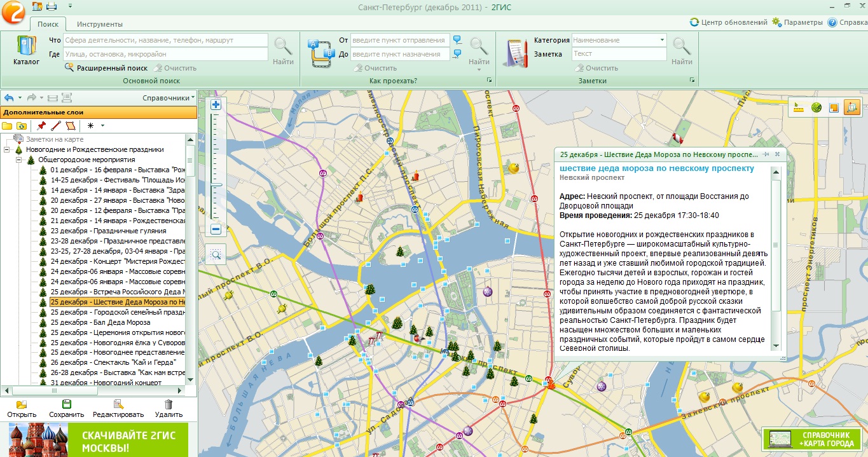The image size is (868, 457).
Task: Open the quick access toolbar dropdown
Action: coord(69,6)
